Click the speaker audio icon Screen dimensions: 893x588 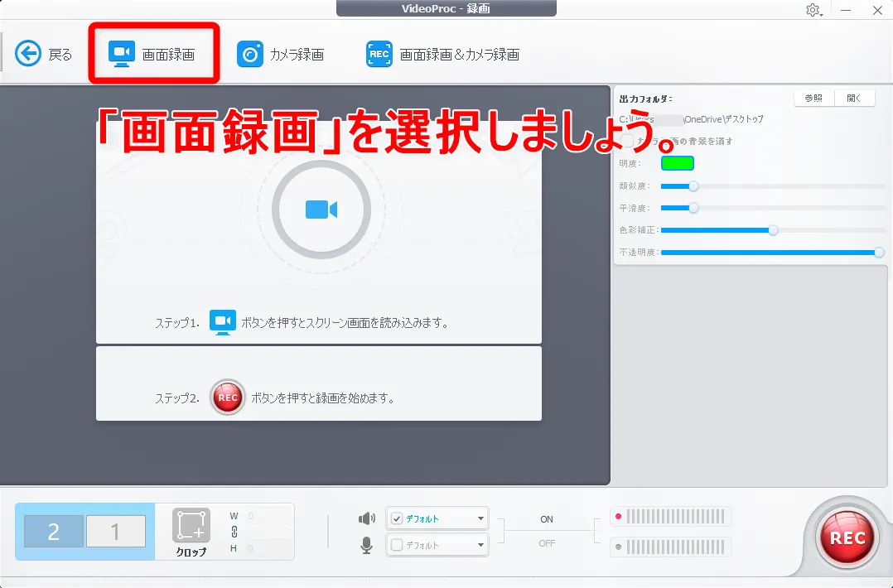coord(367,518)
